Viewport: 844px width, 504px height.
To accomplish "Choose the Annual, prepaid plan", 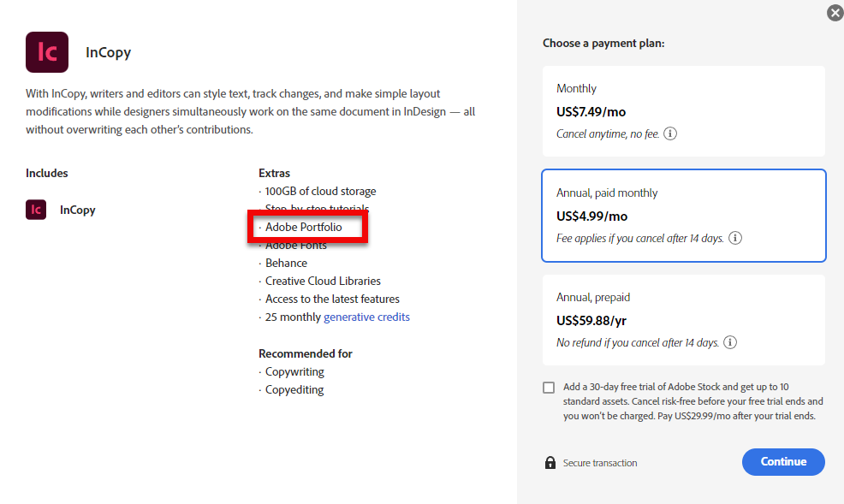I will tap(683, 320).
